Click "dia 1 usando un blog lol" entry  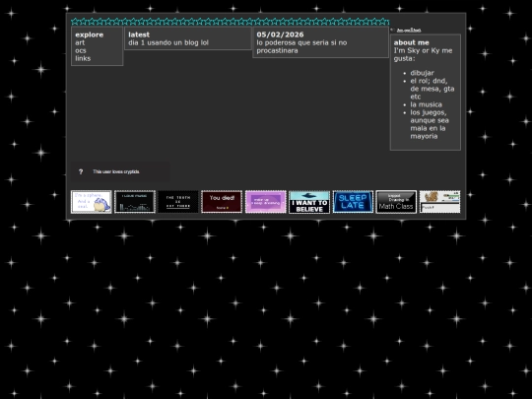click(x=168, y=42)
